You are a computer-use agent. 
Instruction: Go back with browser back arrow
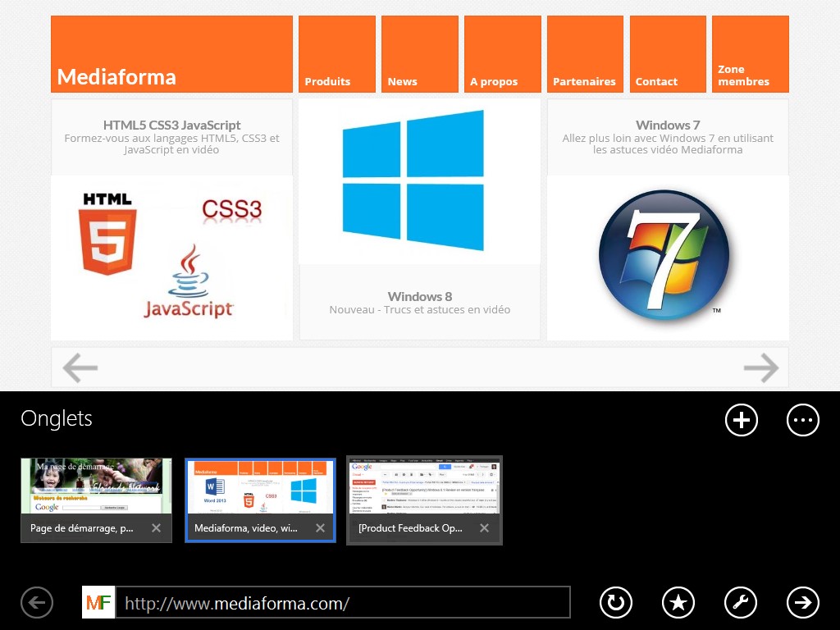[x=37, y=603]
